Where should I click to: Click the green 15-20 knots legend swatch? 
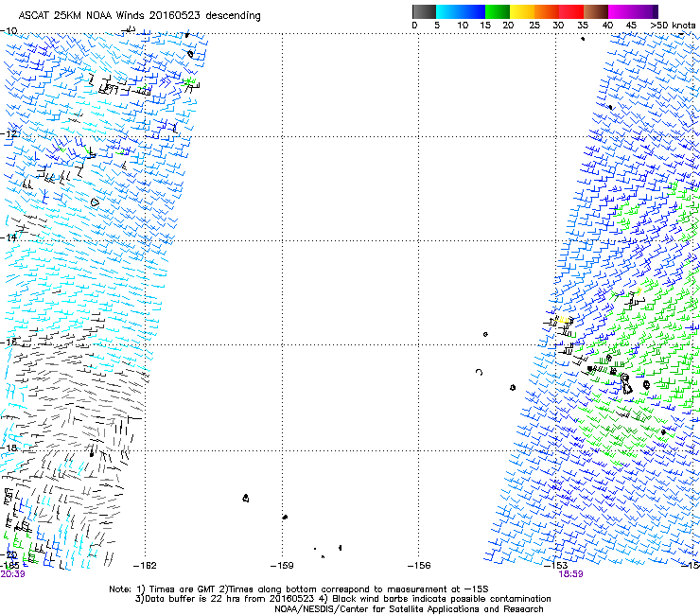498,11
